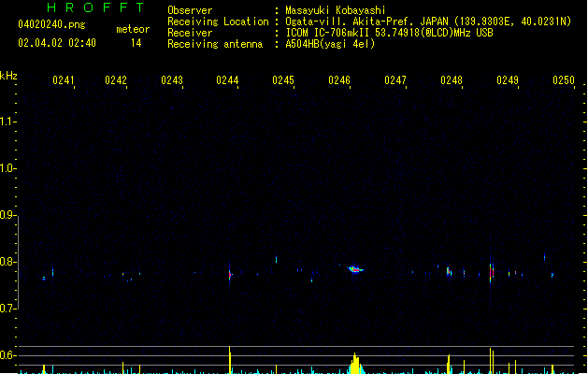The image size is (588, 374).
Task: Click the meteor count value 14
Action: click(x=136, y=43)
